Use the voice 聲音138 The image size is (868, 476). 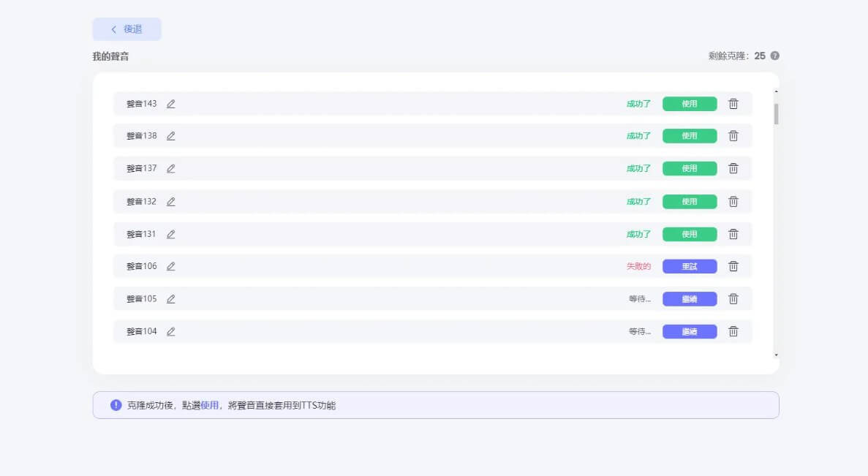click(x=690, y=136)
